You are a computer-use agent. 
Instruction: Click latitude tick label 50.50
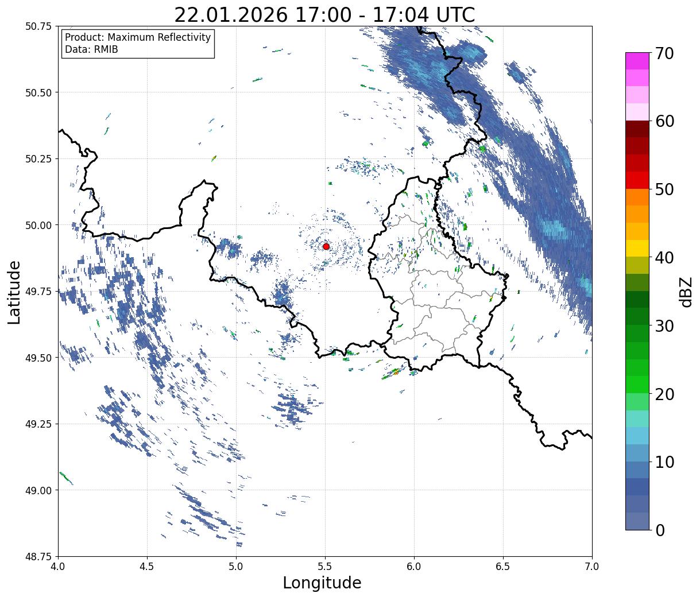(38, 92)
